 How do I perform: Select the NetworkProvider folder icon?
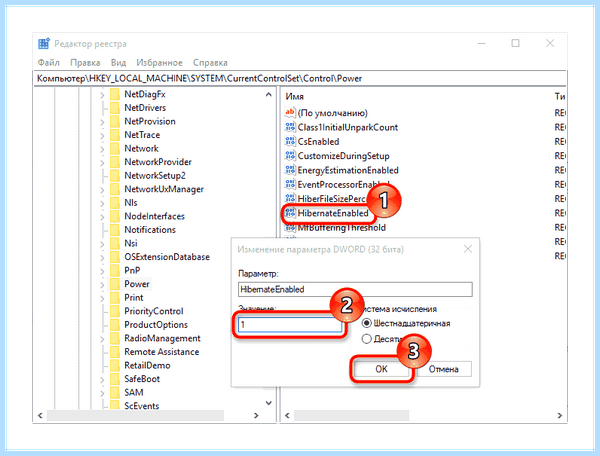115,162
